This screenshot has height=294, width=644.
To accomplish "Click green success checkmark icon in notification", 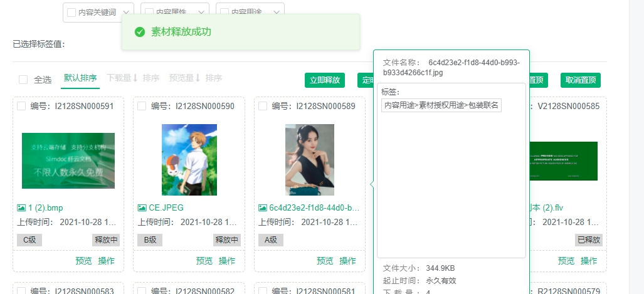I will pyautogui.click(x=140, y=32).
